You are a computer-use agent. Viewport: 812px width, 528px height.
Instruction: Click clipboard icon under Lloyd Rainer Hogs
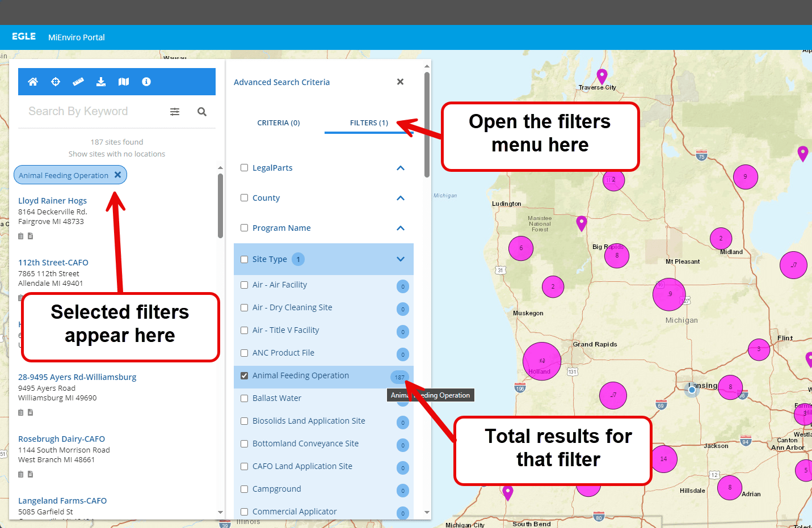21,236
